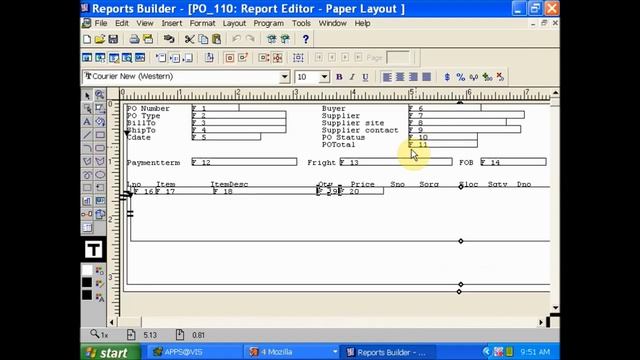640x360 pixels.
Task: Click the Copy icon
Action: click(203, 39)
